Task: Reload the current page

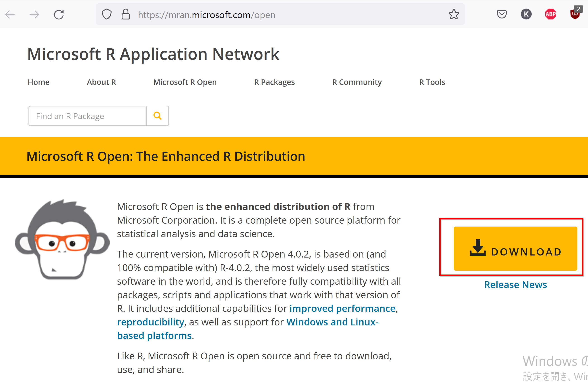Action: [59, 14]
